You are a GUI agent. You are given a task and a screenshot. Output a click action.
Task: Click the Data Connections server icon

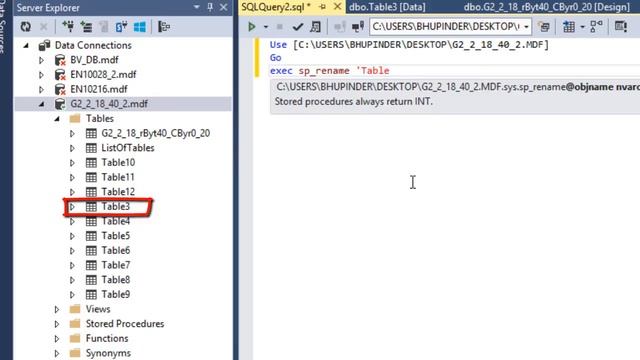click(x=44, y=45)
